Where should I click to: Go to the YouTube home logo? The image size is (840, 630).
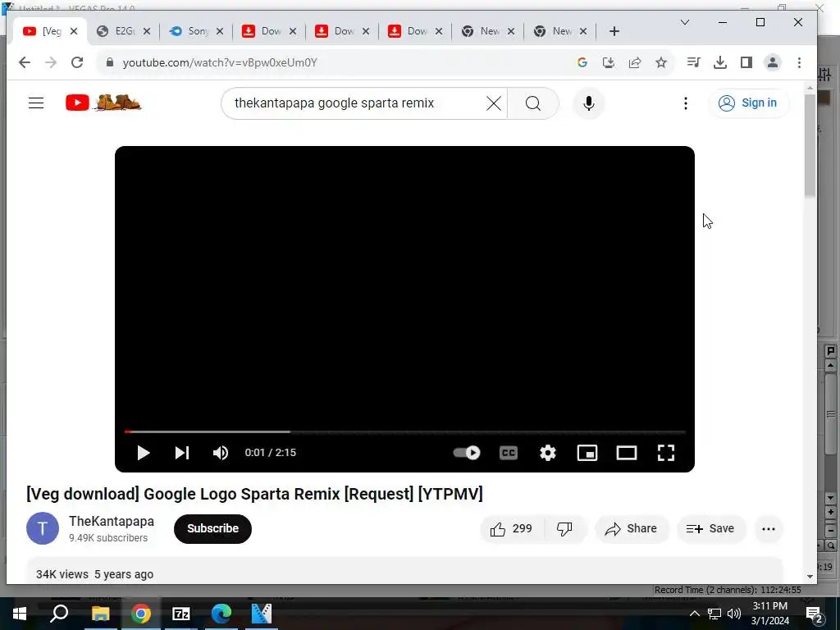pos(103,103)
